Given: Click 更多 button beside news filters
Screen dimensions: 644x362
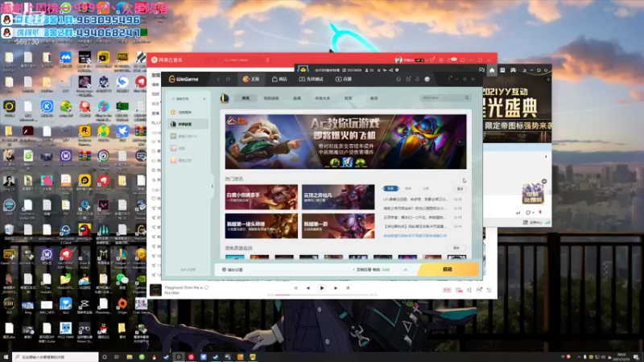Looking at the screenshot, I should (x=460, y=188).
